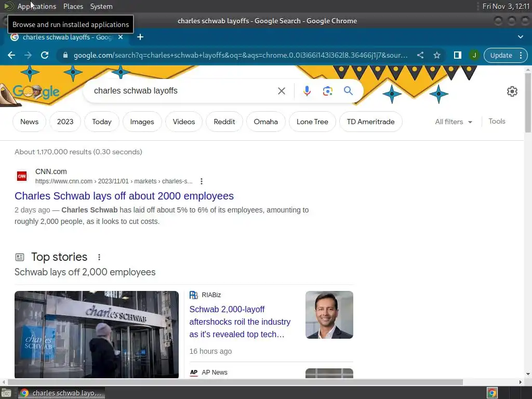This screenshot has height=399, width=532.
Task: Select the TD Ameritrade filter chip
Action: tap(370, 122)
